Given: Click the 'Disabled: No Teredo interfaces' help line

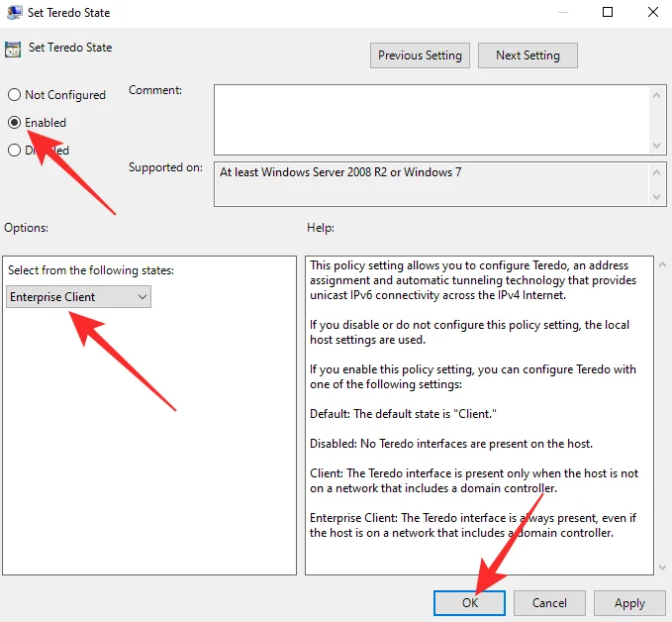Looking at the screenshot, I should [x=451, y=444].
